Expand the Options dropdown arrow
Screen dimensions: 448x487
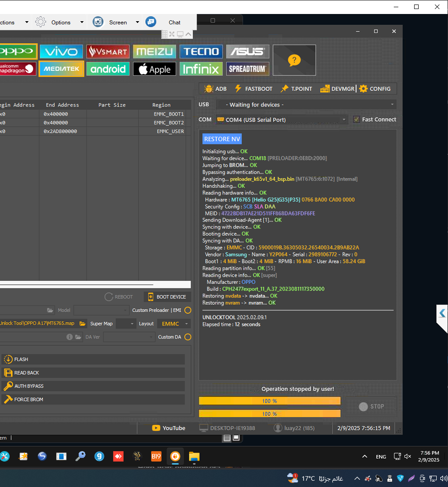coord(82,23)
